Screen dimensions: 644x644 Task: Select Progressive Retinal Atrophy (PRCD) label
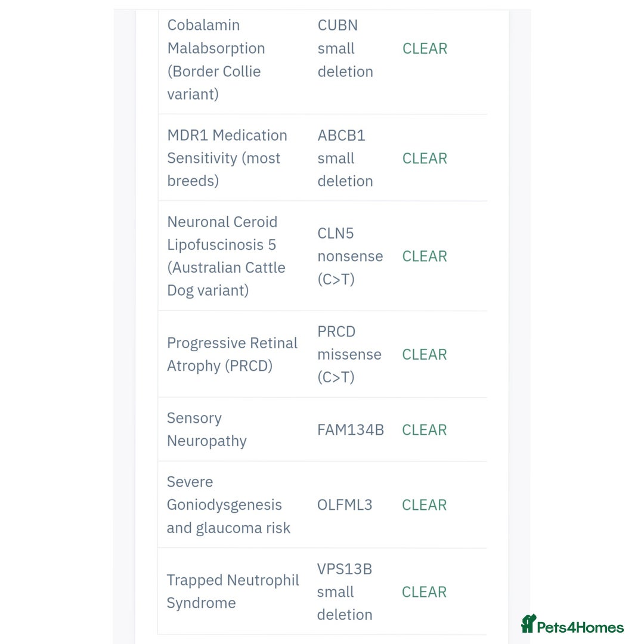tap(232, 355)
